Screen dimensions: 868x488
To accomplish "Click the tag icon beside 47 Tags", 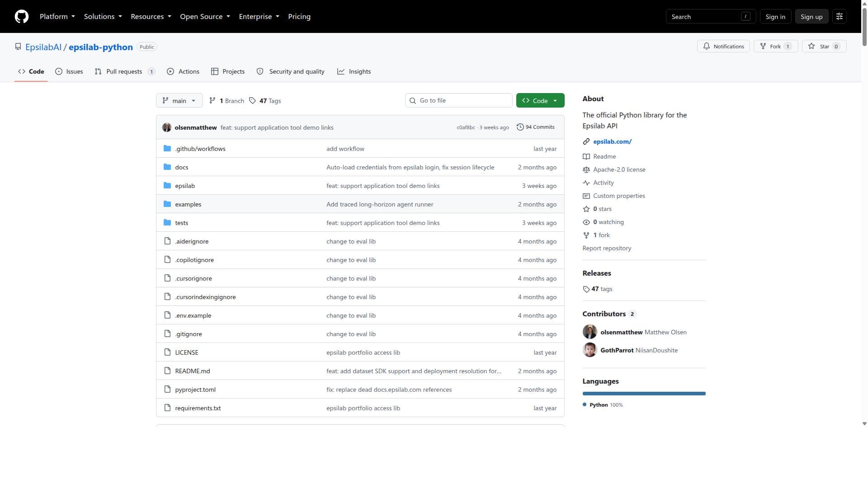I will coord(252,101).
